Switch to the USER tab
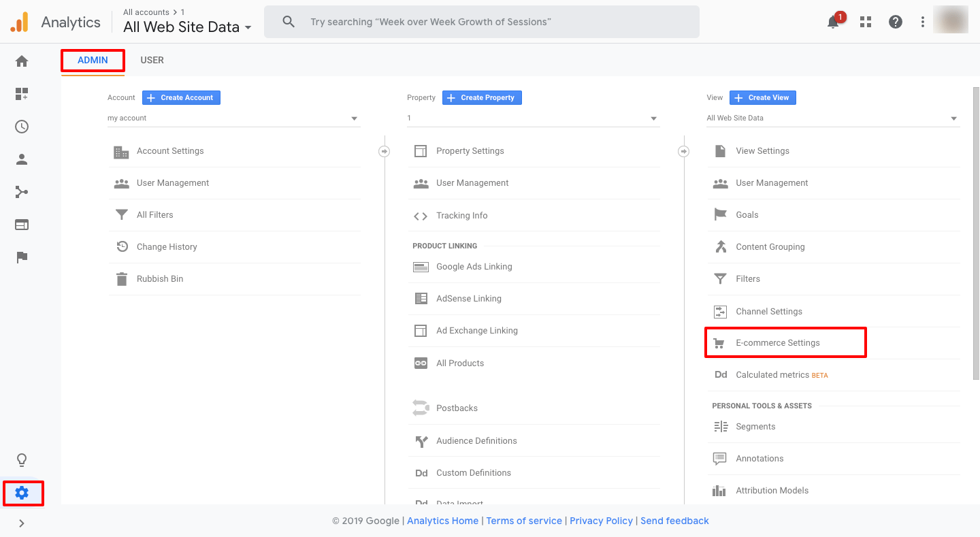Image resolution: width=980 pixels, height=537 pixels. [x=152, y=60]
